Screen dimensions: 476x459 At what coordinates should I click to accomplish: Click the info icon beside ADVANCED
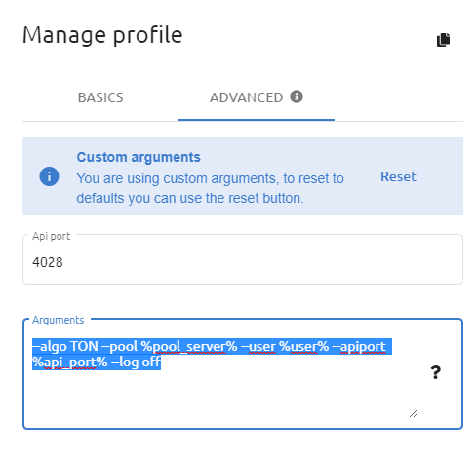[x=297, y=96]
